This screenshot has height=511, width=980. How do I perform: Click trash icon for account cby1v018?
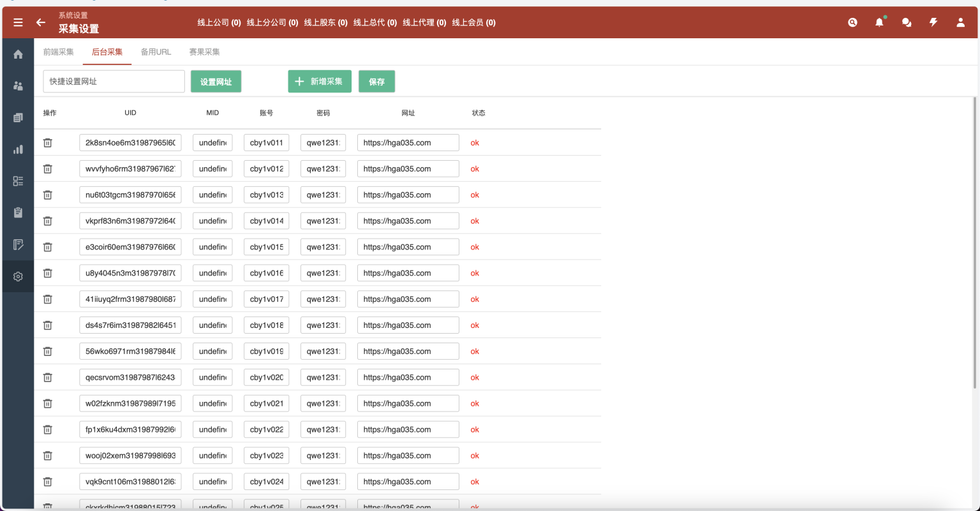pyautogui.click(x=47, y=325)
